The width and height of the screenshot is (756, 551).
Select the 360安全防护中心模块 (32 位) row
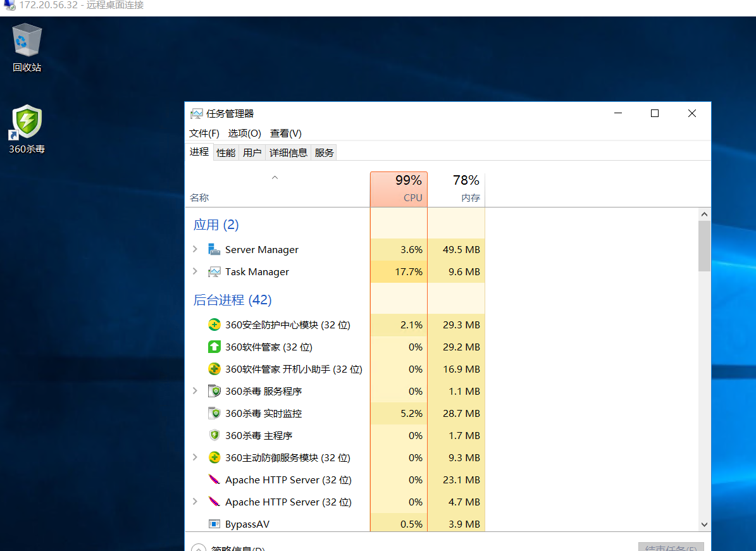335,325
